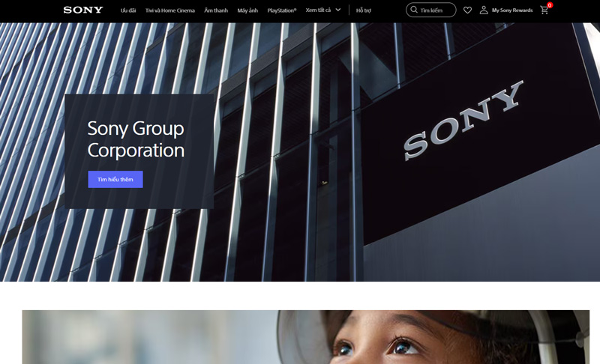Select PlayStation in the top navigation
The width and height of the screenshot is (600, 364).
pyautogui.click(x=282, y=10)
